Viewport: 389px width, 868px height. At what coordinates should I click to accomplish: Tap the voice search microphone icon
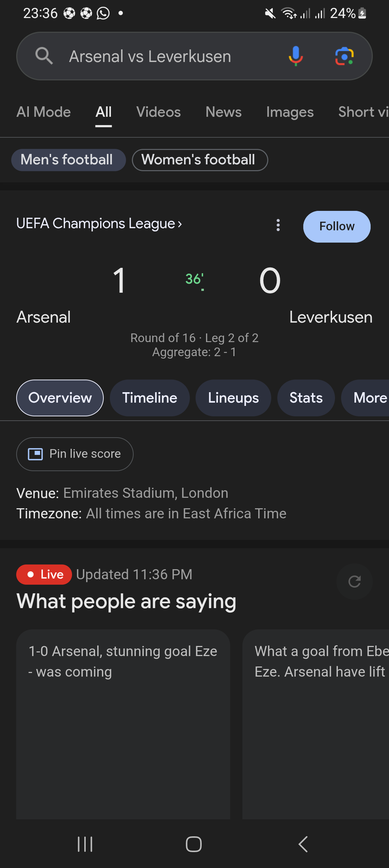(x=296, y=56)
